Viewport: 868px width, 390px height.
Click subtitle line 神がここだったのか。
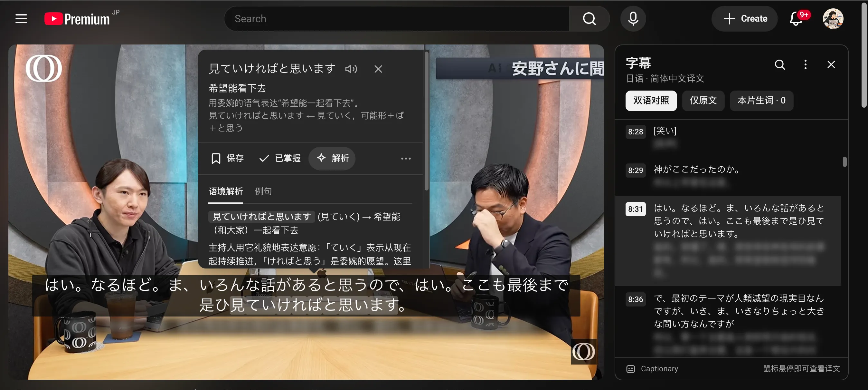(x=697, y=169)
